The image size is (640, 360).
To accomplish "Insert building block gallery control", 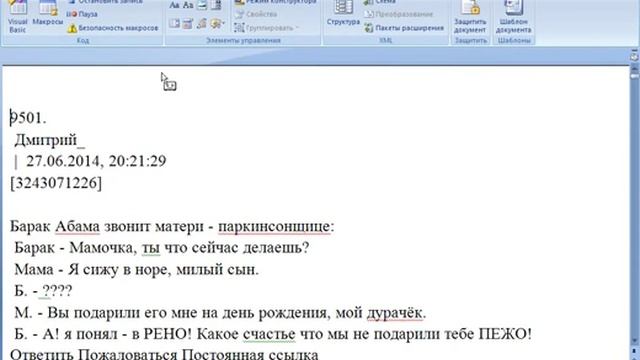I will (202, 23).
